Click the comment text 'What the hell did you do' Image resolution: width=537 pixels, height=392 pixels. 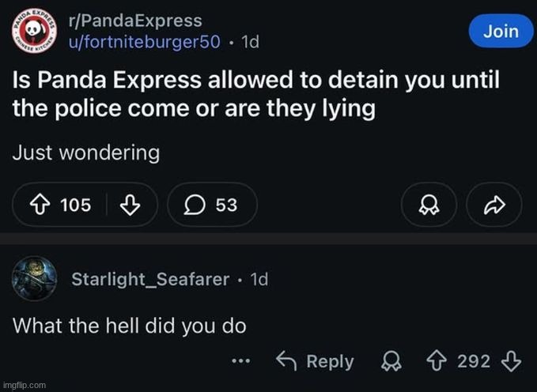(x=130, y=325)
